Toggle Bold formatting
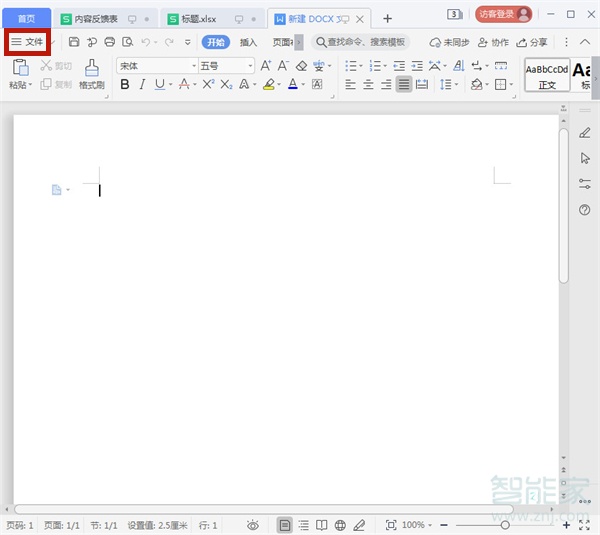This screenshot has width=600, height=535. click(x=125, y=85)
